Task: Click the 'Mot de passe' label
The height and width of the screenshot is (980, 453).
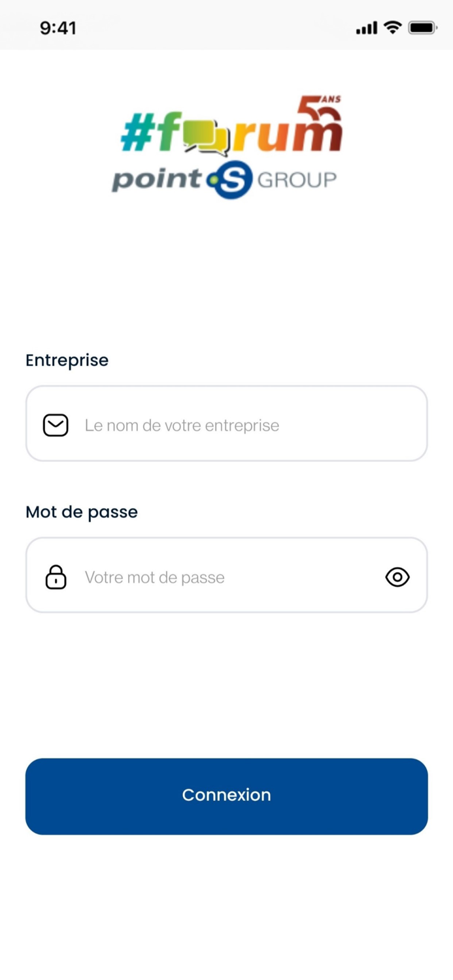Action: pos(82,512)
